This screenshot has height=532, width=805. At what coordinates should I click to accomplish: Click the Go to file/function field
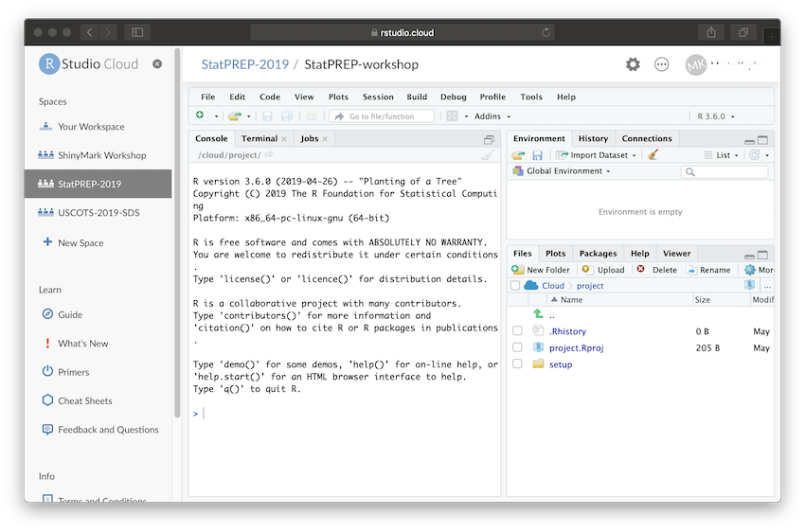pos(382,116)
